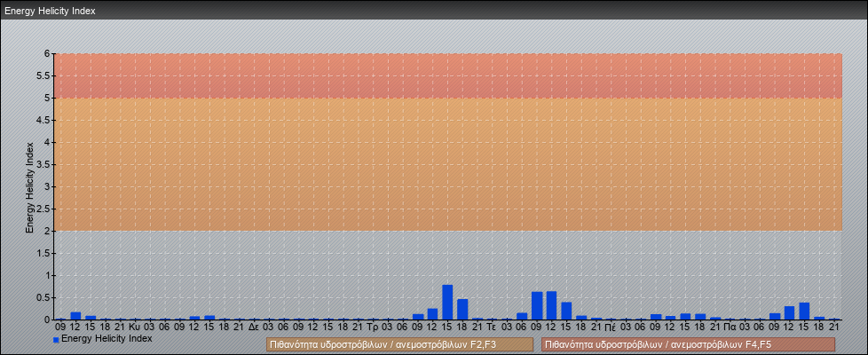Select the F4,F5 waterspout probability label
The width and height of the screenshot is (868, 355).
(x=688, y=344)
